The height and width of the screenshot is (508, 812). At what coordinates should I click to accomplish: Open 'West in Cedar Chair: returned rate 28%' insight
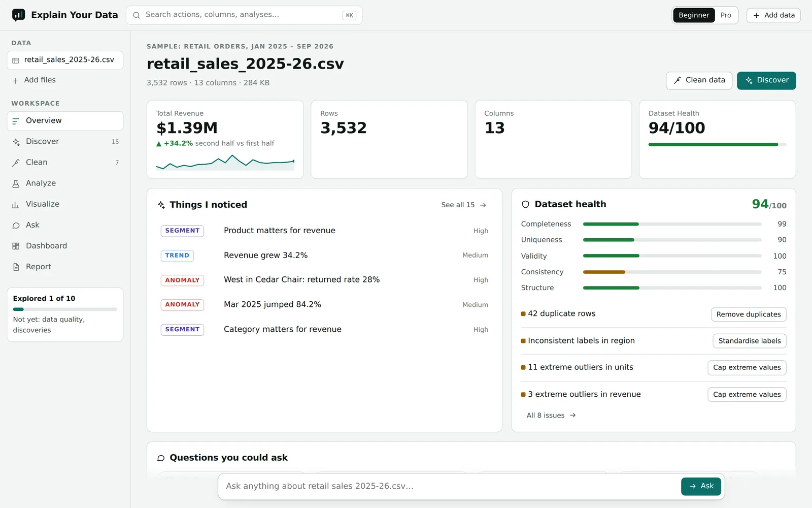click(x=324, y=280)
